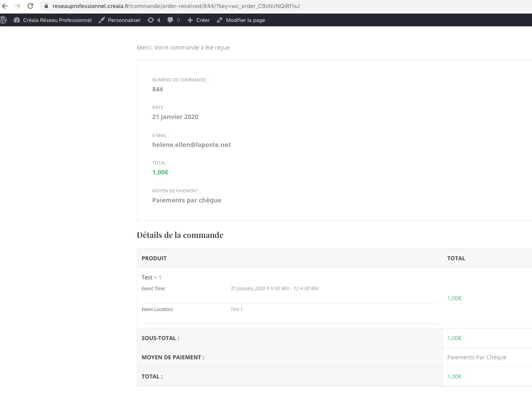The width and height of the screenshot is (532, 394).
Task: Click the browser forward arrow
Action: pyautogui.click(x=18, y=6)
